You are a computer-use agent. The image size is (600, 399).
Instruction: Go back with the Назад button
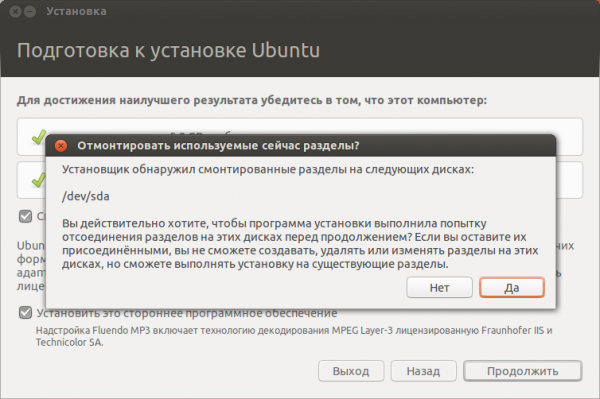(x=423, y=371)
